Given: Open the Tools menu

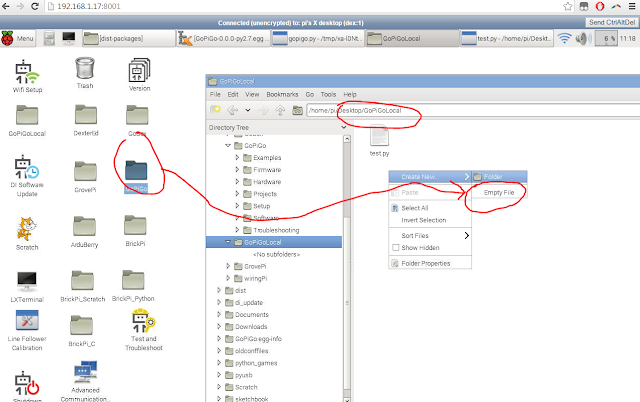Looking at the screenshot, I should click(328, 94).
